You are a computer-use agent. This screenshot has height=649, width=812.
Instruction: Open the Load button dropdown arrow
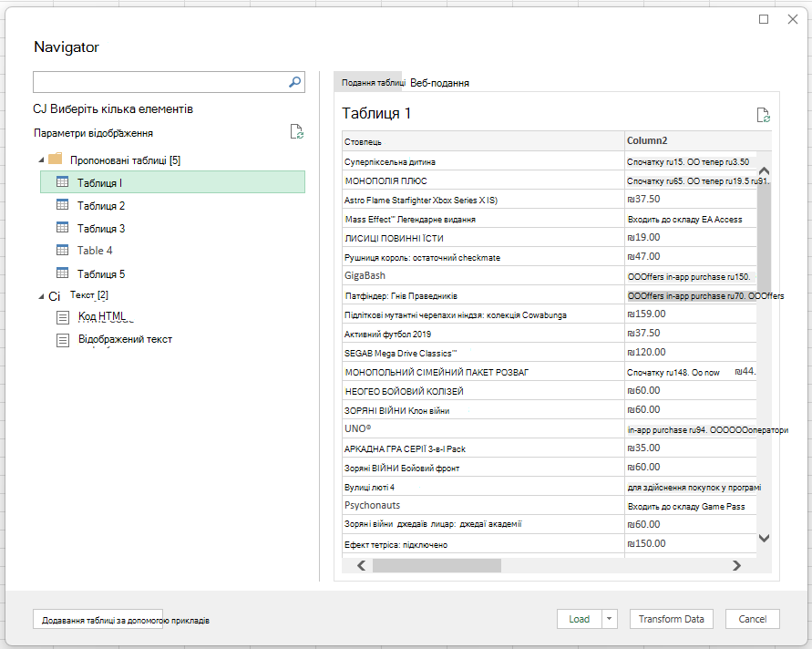[x=610, y=619]
